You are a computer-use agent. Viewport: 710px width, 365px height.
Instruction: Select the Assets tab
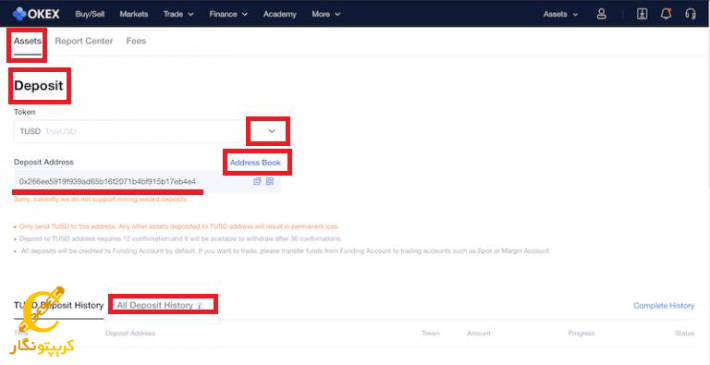tap(28, 41)
